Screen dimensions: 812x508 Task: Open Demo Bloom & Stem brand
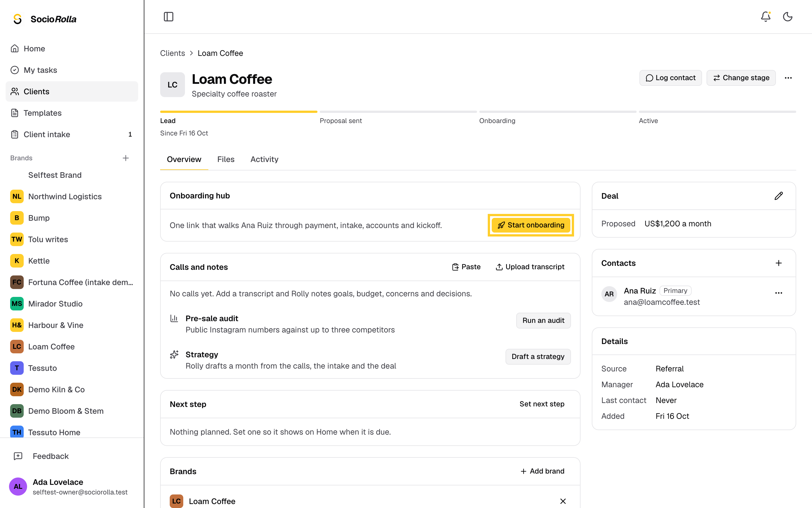click(72, 411)
